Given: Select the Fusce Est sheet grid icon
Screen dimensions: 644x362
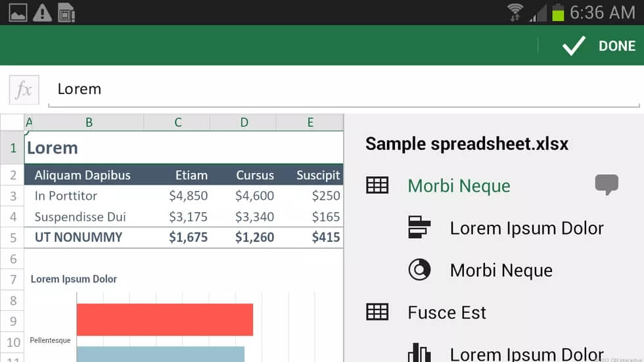Looking at the screenshot, I should click(x=377, y=312).
